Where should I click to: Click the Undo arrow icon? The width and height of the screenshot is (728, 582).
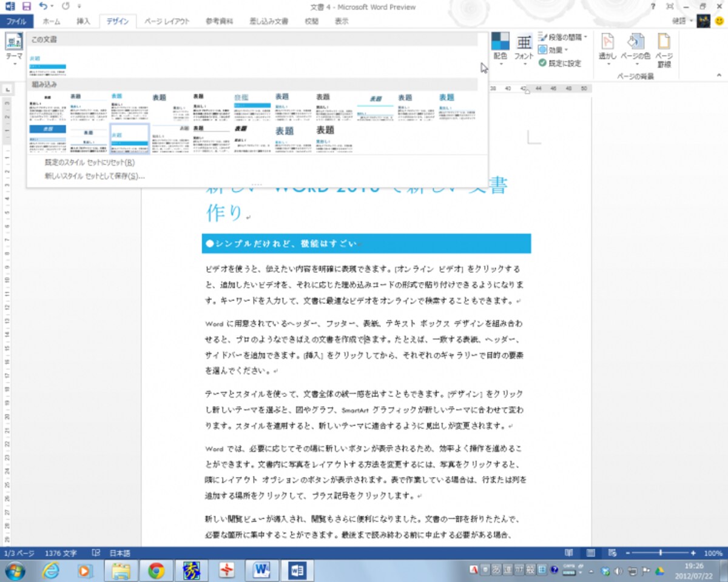tap(44, 7)
